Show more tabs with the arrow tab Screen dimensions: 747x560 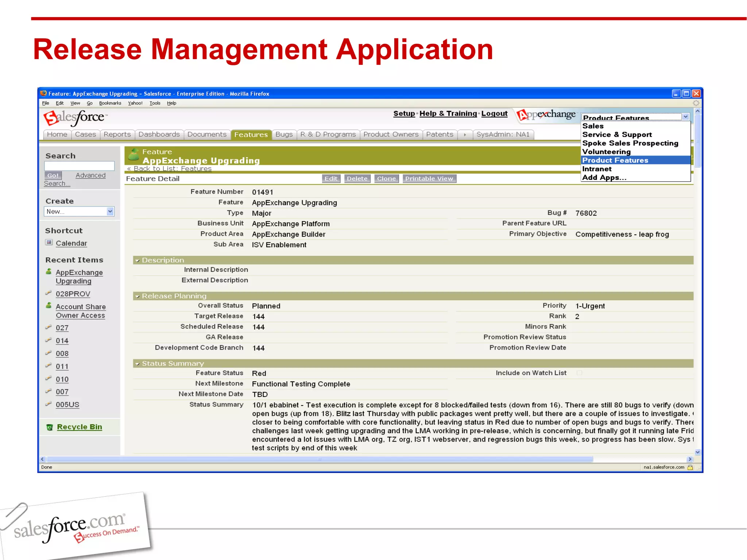465,135
